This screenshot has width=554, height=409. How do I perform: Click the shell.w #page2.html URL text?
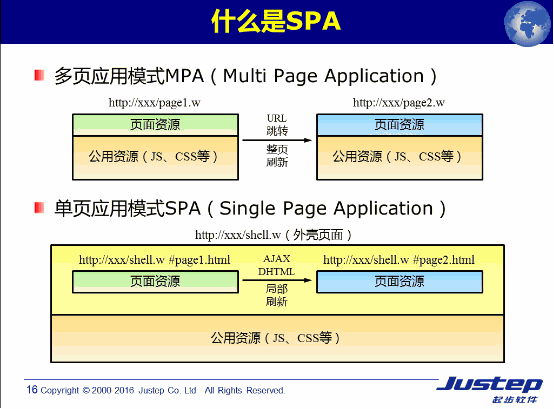[x=399, y=260]
